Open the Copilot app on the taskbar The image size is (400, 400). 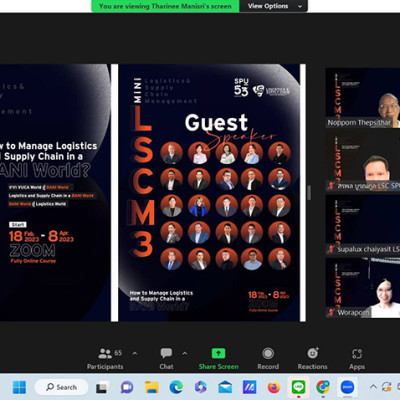tap(201, 387)
